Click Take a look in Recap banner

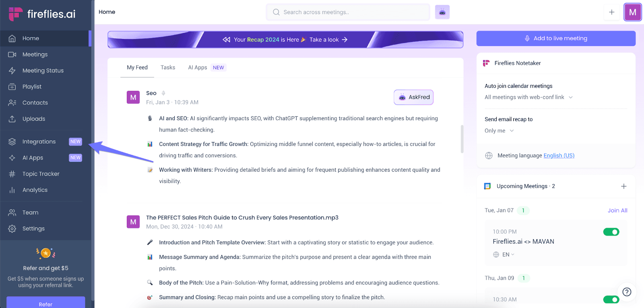click(328, 39)
